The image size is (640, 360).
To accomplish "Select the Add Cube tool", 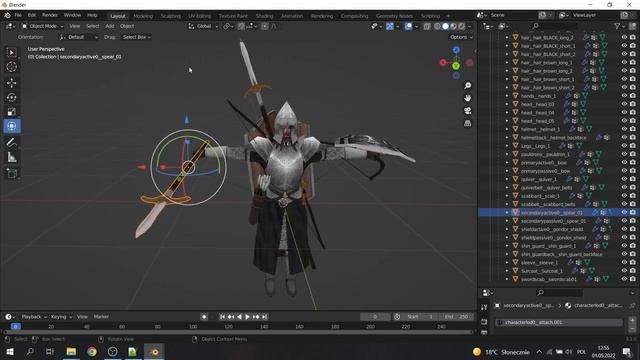I will (x=11, y=173).
